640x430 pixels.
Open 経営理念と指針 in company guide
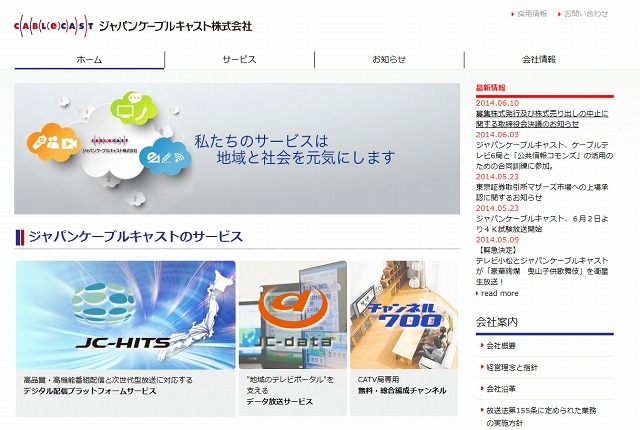512,368
